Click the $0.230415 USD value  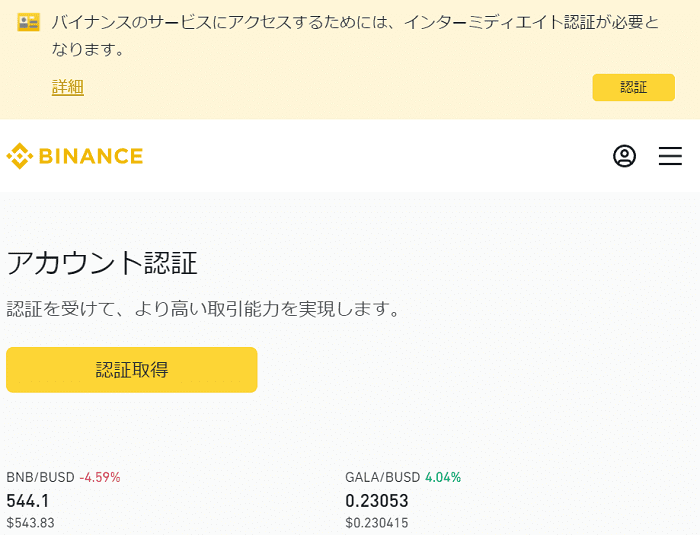point(377,522)
